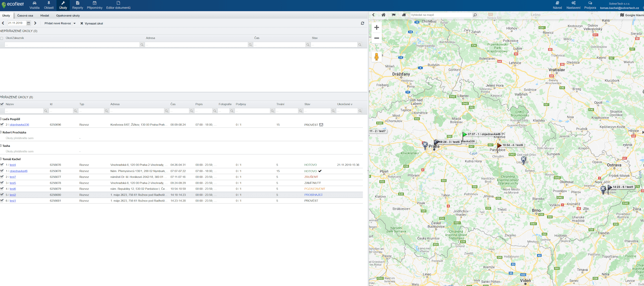Click the flag icon on the map toolbar
The image size is (644, 286).
pos(394,15)
